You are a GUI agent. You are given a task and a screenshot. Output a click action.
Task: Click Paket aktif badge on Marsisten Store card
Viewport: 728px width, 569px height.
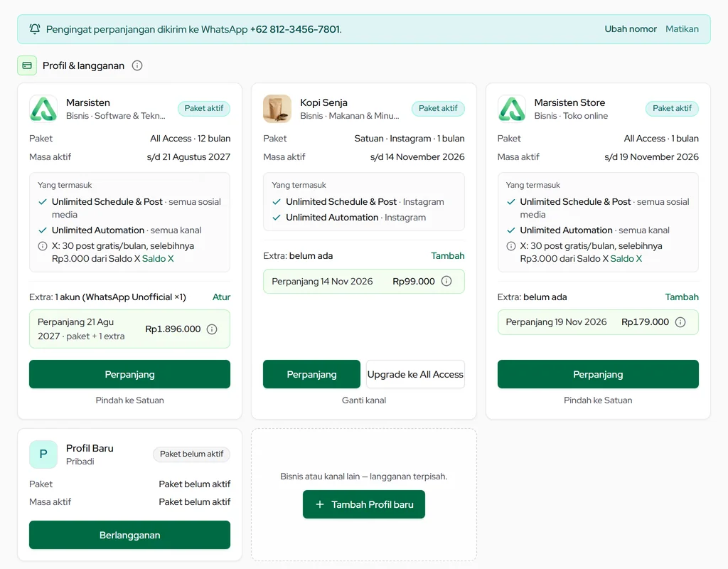[672, 108]
